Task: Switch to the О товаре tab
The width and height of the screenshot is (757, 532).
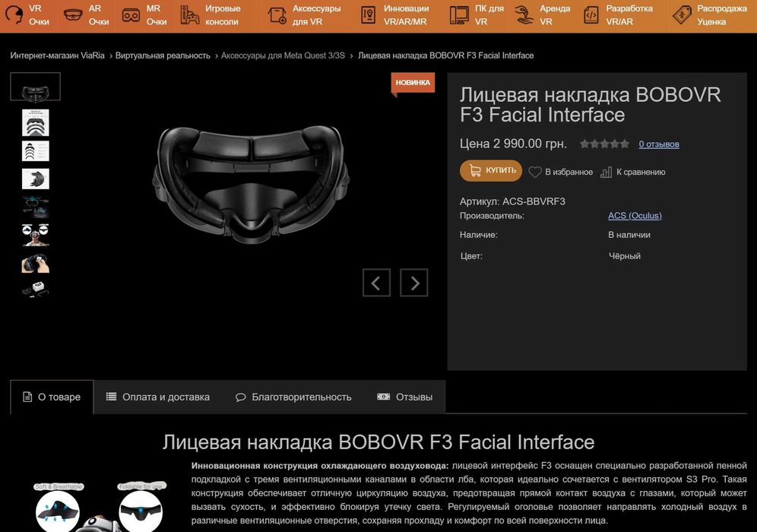Action: [x=52, y=397]
